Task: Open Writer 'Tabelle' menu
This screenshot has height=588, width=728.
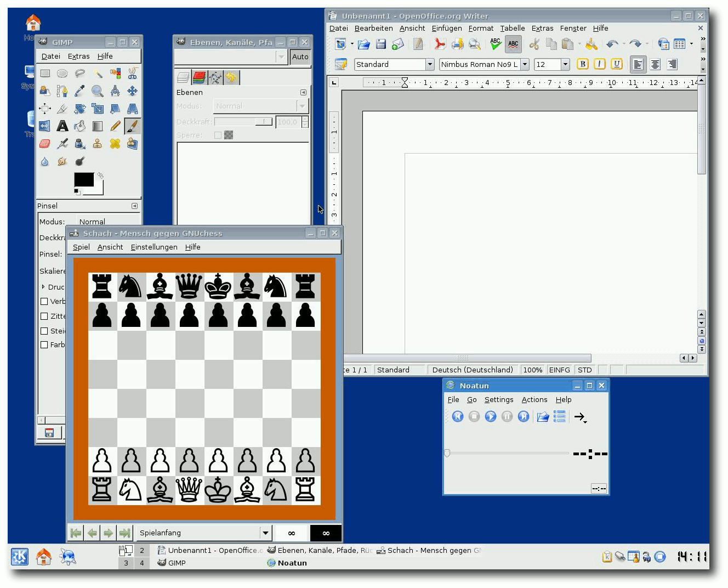Action: (513, 28)
